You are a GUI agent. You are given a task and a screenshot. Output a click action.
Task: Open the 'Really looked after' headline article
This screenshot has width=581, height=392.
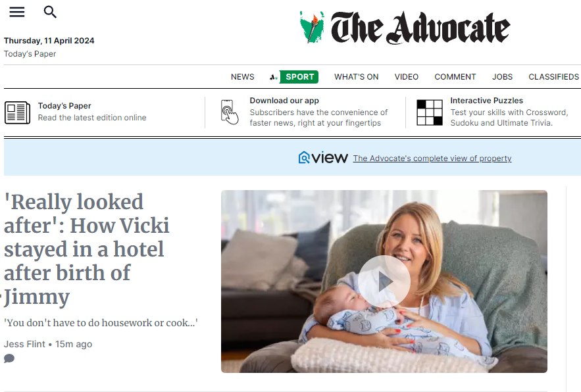(x=87, y=249)
